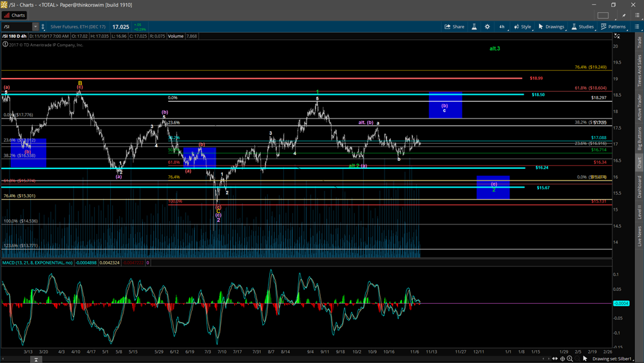Open Active Trader side panel

point(639,106)
